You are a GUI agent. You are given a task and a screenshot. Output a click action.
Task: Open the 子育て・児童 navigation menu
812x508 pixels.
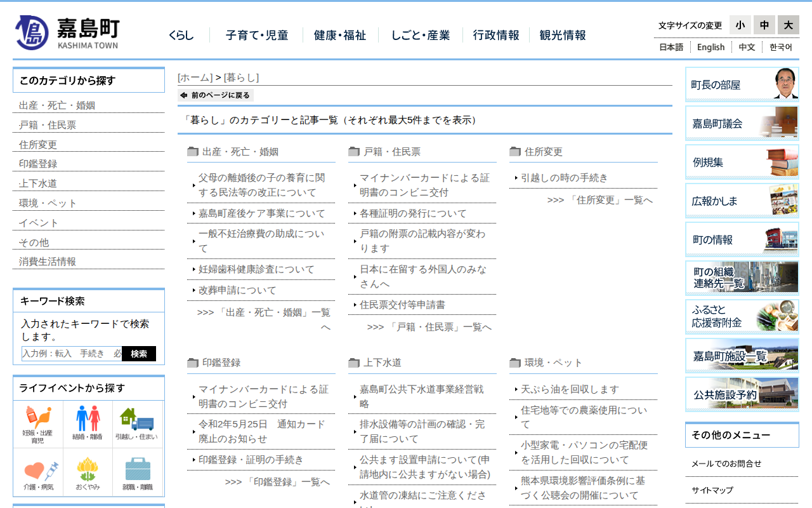[257, 36]
